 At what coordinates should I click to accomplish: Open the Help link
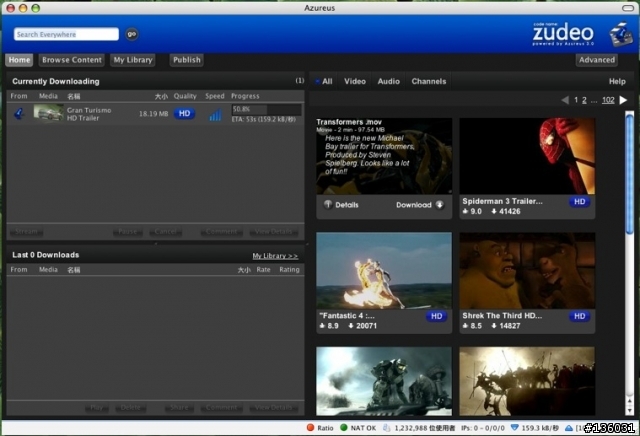tap(617, 81)
